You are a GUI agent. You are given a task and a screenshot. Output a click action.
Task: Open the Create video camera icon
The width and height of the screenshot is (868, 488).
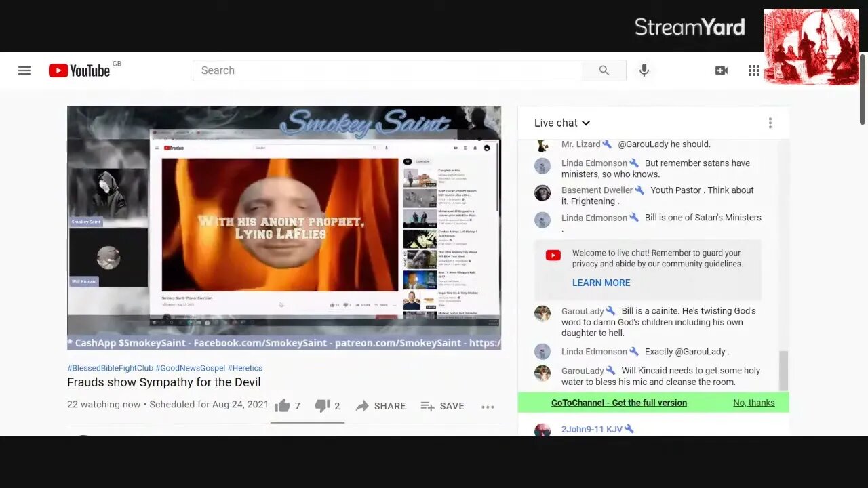click(722, 70)
